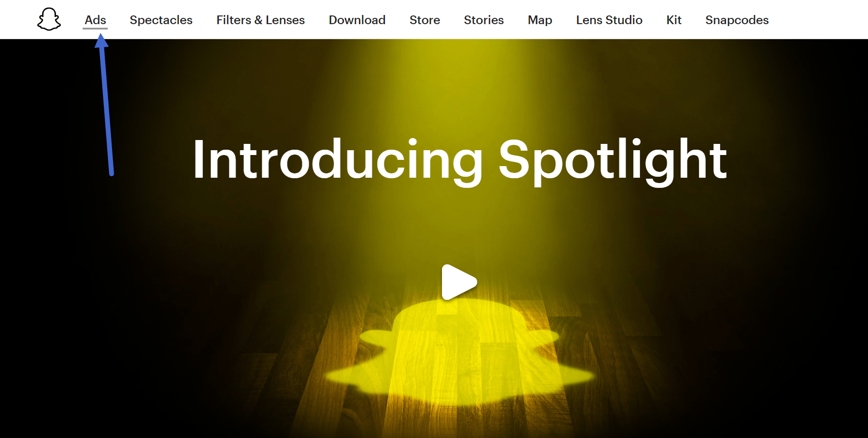Open the Stories navigation item
Screen dimensions: 868x438
pos(484,20)
